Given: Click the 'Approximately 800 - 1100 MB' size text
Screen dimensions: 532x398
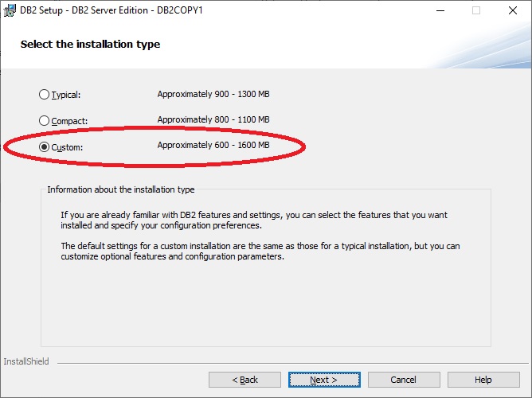Looking at the screenshot, I should pos(213,119).
